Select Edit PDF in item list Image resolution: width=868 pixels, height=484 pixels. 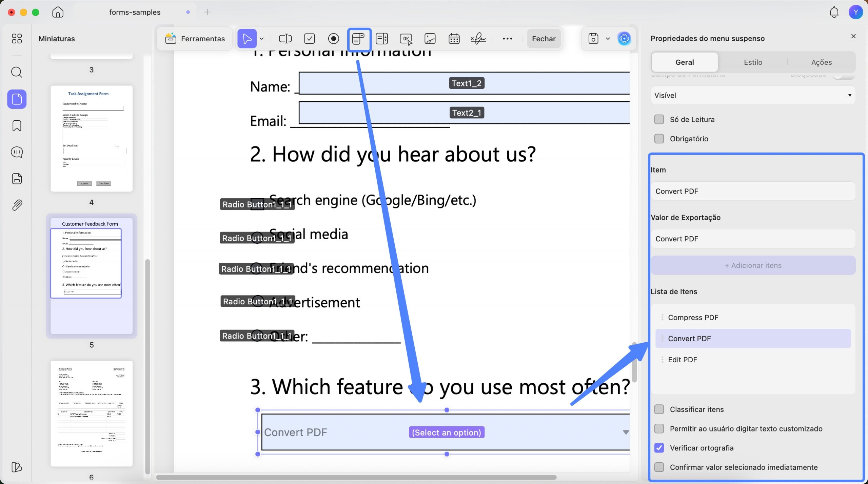point(753,360)
